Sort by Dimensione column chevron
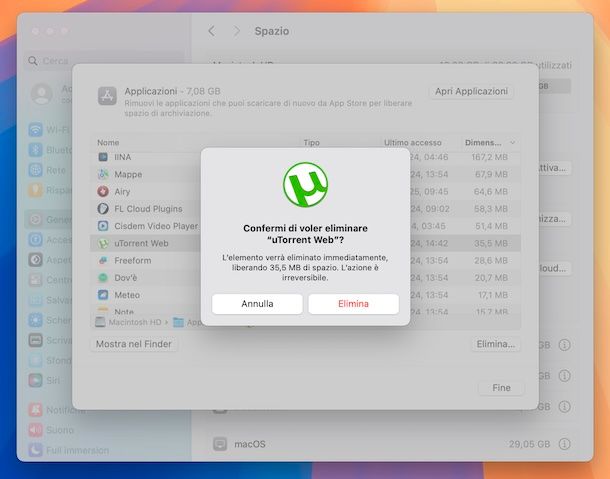The image size is (610, 479). coord(513,143)
